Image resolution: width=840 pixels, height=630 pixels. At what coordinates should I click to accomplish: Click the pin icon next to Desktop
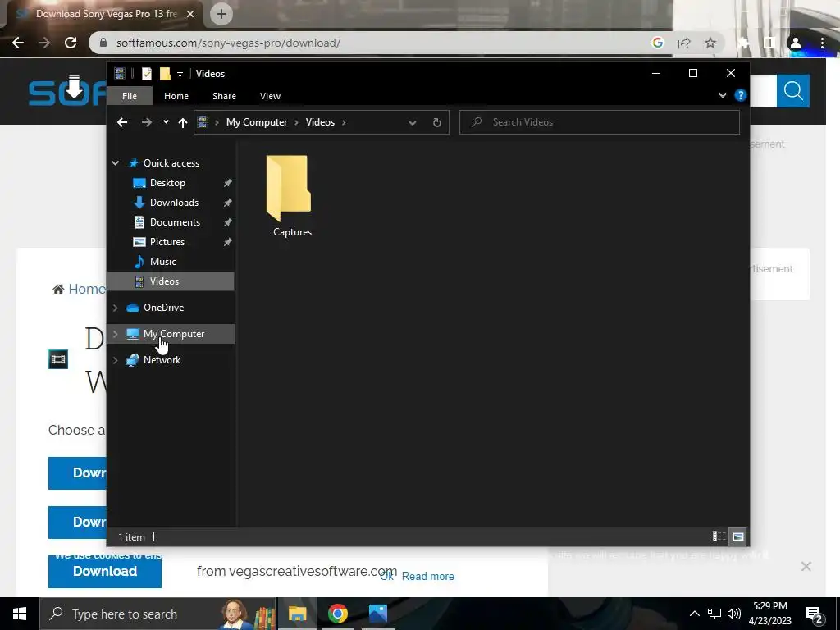pyautogui.click(x=228, y=183)
